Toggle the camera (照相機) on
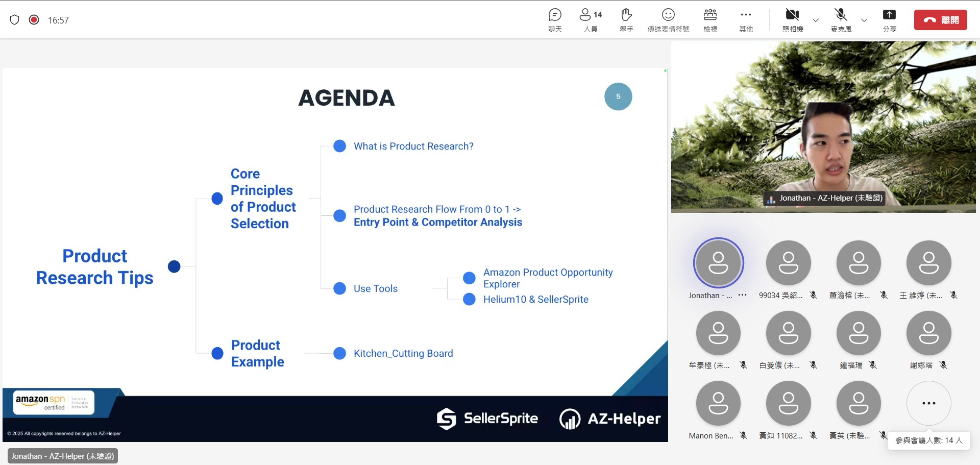The image size is (980, 465). [792, 20]
